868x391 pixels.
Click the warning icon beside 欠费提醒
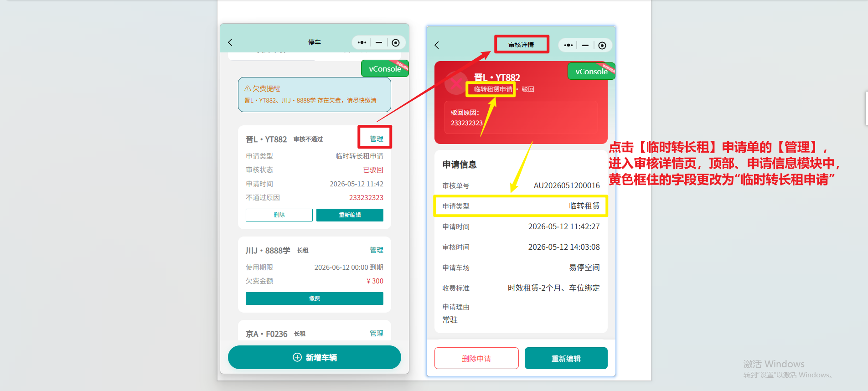coord(248,88)
